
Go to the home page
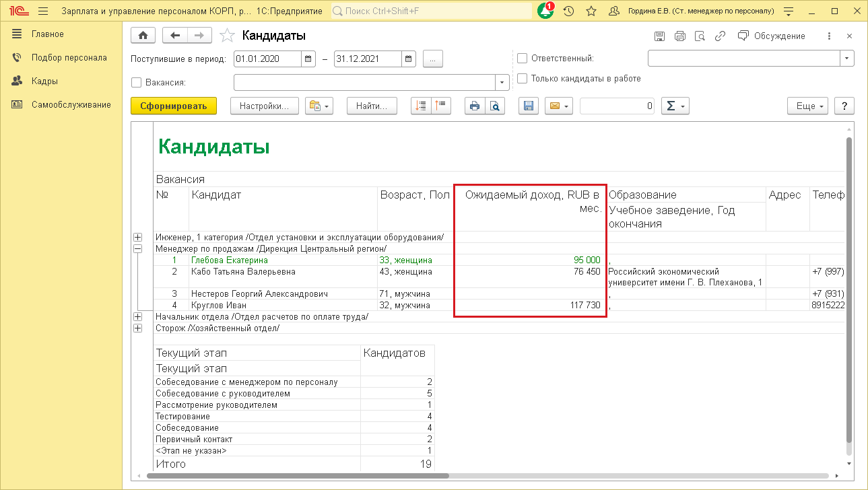pyautogui.click(x=143, y=36)
